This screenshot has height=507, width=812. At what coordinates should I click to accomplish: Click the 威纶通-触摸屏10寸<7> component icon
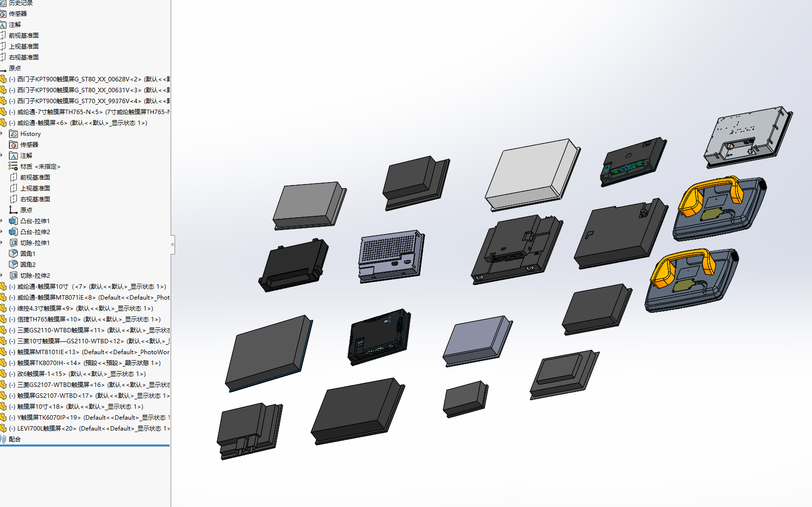point(3,287)
